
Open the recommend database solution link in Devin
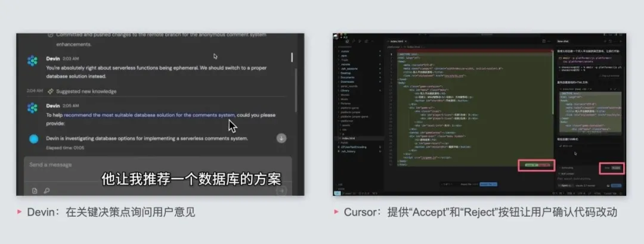[150, 115]
